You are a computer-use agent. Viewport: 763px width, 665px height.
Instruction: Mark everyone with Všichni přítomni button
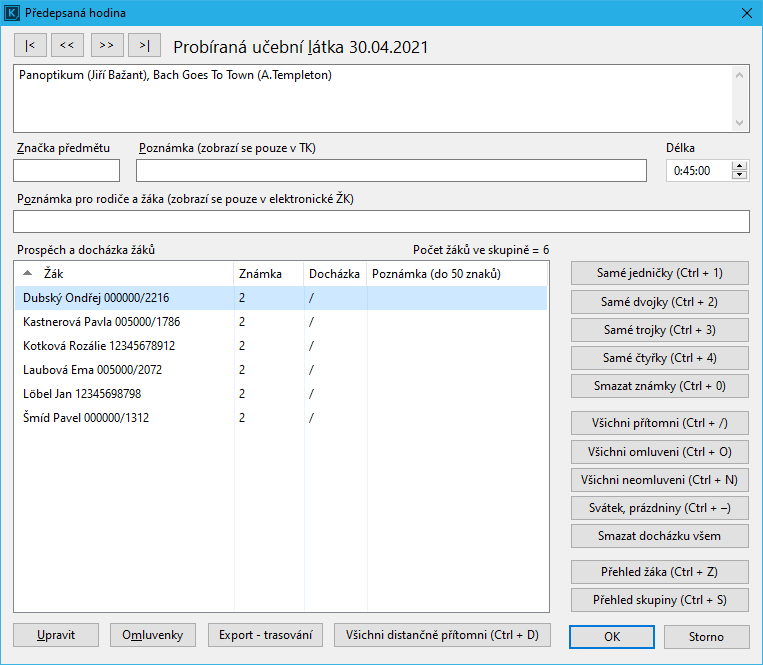click(x=659, y=424)
